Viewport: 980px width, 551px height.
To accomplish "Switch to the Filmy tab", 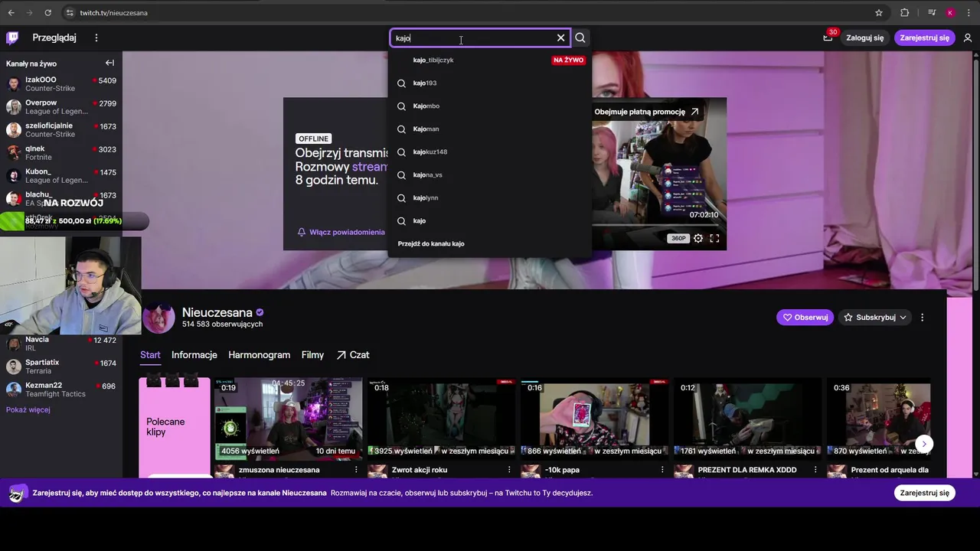I will click(x=312, y=355).
